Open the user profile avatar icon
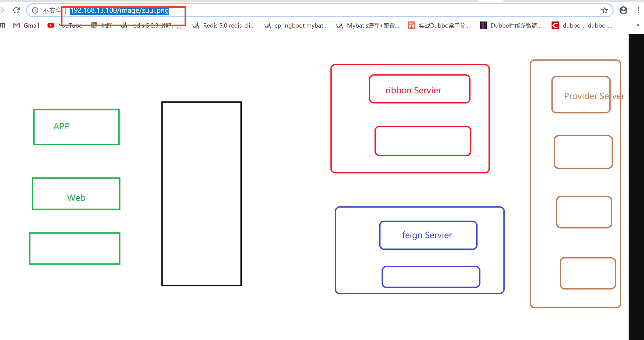 623,10
